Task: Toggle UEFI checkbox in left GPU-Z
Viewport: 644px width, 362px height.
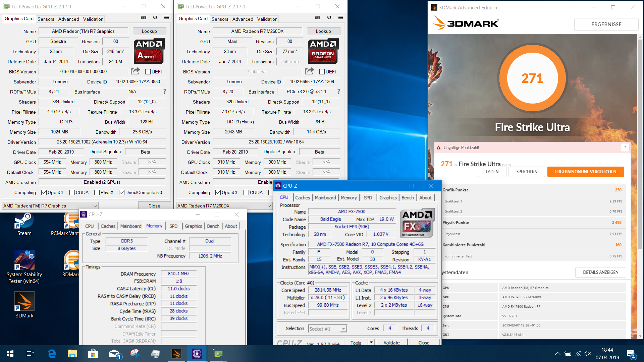Action: point(148,72)
